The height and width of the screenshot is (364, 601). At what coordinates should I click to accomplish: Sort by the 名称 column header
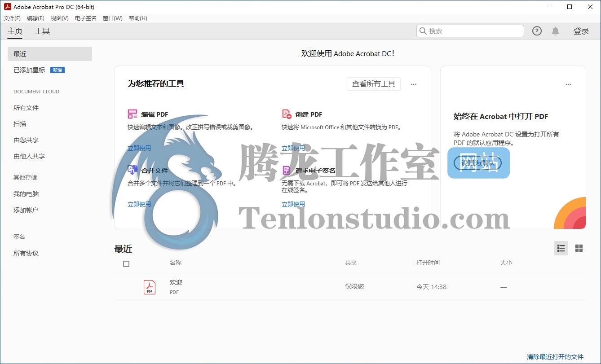point(176,263)
